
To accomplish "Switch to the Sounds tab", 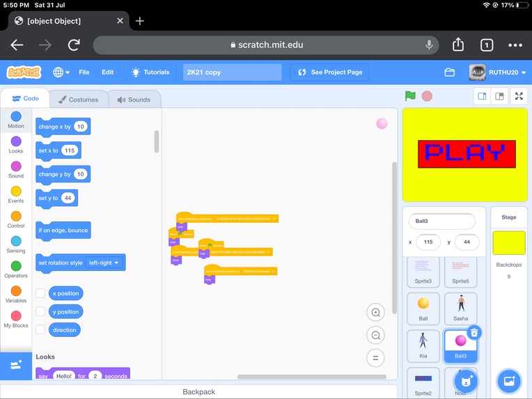I will tap(134, 100).
